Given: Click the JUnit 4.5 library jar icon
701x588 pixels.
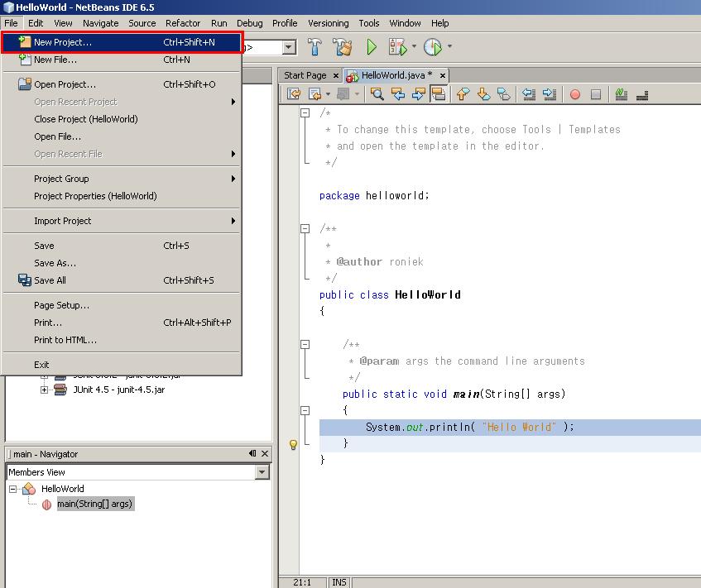Looking at the screenshot, I should (60, 390).
